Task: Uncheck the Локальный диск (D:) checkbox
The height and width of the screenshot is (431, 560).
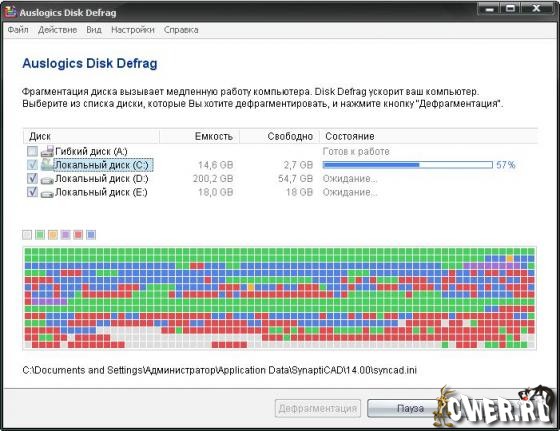Action: tap(32, 178)
